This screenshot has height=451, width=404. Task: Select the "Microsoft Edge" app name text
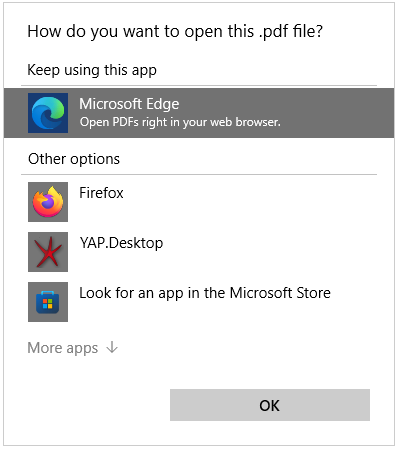(x=129, y=104)
